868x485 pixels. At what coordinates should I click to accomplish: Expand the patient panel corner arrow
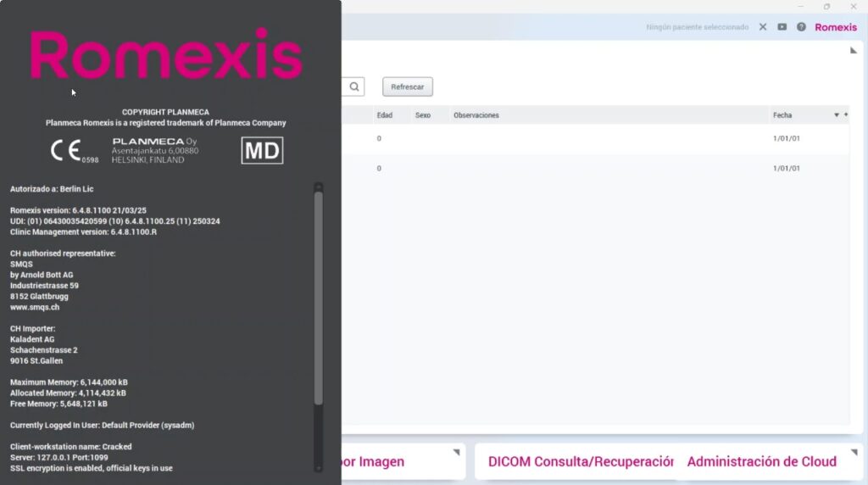(853, 50)
